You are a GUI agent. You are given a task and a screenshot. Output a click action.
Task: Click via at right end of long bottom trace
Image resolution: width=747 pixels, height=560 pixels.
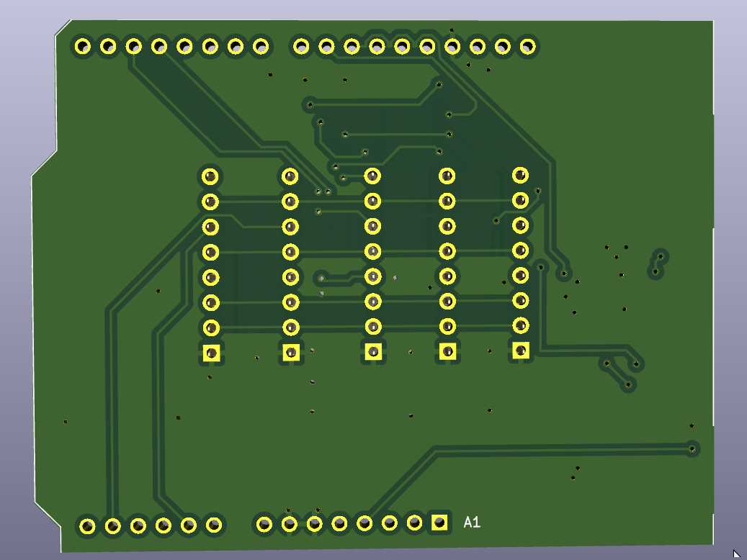[x=692, y=448]
